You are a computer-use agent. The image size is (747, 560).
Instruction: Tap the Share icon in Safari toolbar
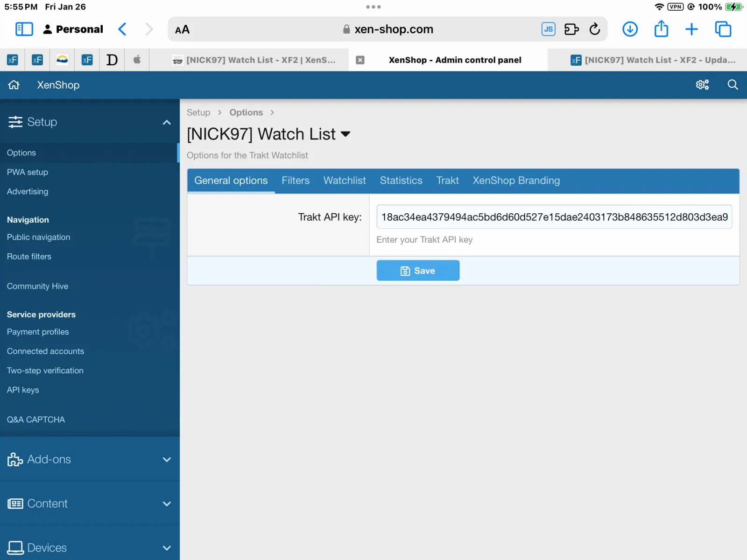pos(661,29)
